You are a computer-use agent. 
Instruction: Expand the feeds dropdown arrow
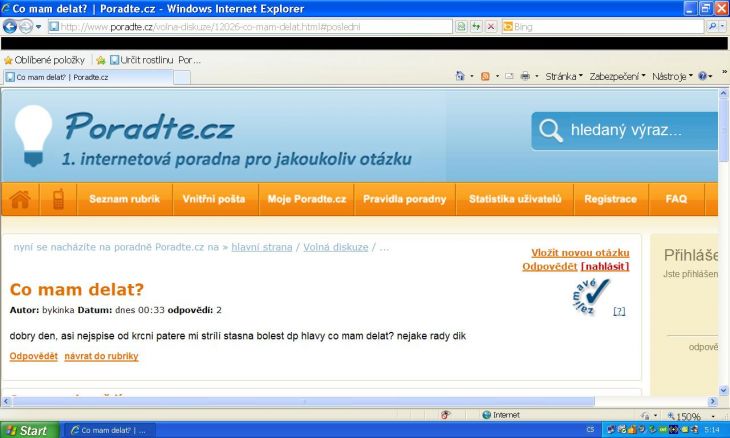(497, 76)
